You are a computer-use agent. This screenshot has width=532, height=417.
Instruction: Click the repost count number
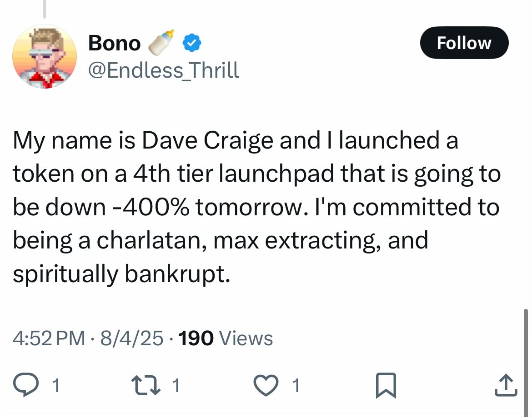coord(176,386)
